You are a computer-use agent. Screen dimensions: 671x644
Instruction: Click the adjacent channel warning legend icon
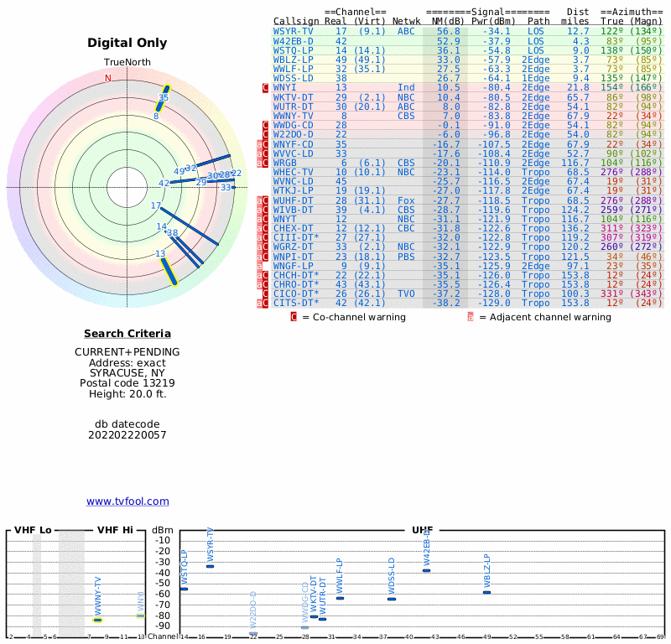[471, 317]
